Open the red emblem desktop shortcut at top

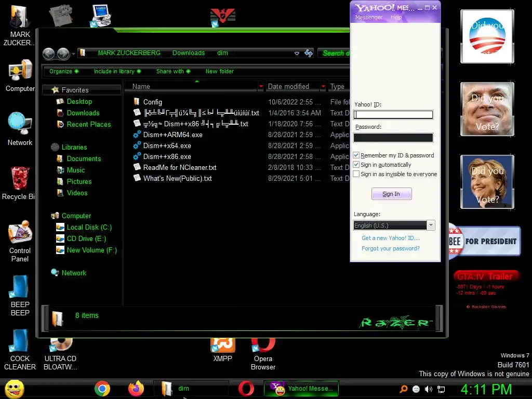point(222,17)
